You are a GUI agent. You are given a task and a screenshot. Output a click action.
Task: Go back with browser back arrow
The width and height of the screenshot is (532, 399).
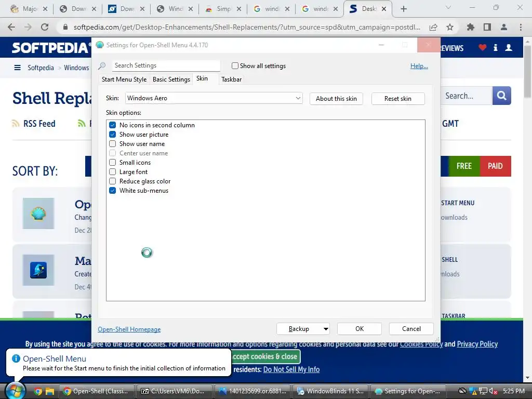coord(11,27)
